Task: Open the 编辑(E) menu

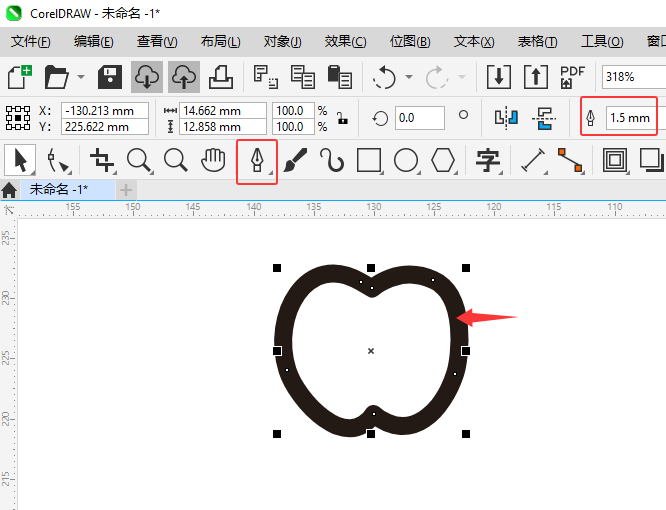Action: click(x=93, y=41)
